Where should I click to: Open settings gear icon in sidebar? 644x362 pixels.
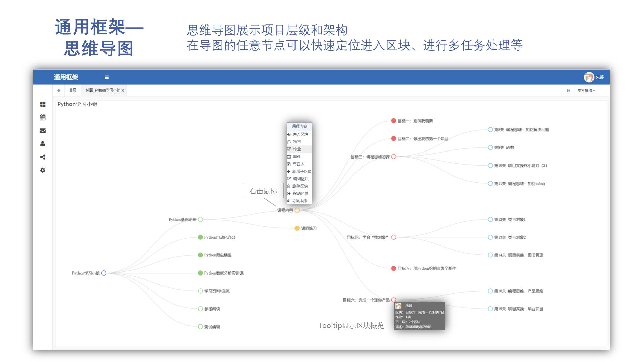pos(42,169)
